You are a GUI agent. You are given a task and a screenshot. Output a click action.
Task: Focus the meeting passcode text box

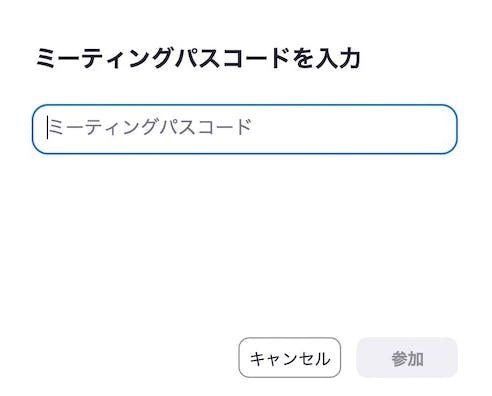[x=245, y=129]
